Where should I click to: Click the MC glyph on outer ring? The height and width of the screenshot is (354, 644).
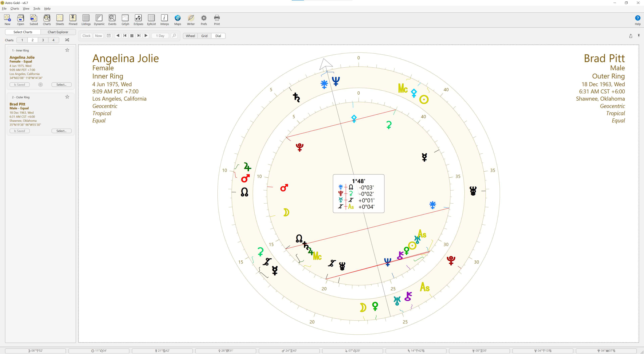[403, 88]
